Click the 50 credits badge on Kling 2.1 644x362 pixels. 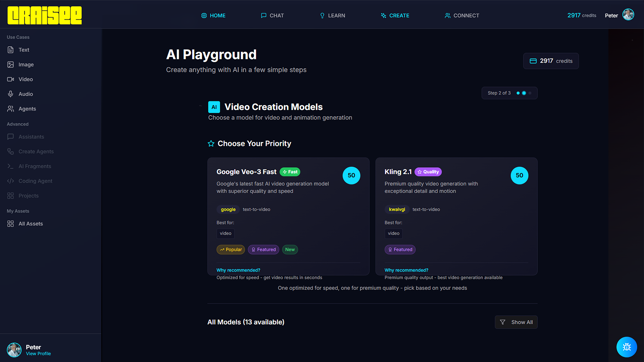519,175
